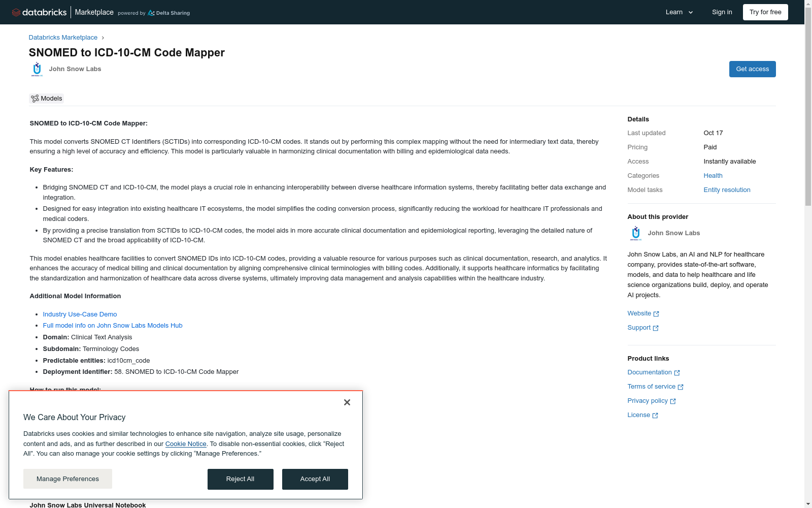Click the provider logo in About section
The height and width of the screenshot is (508, 812).
click(x=636, y=233)
